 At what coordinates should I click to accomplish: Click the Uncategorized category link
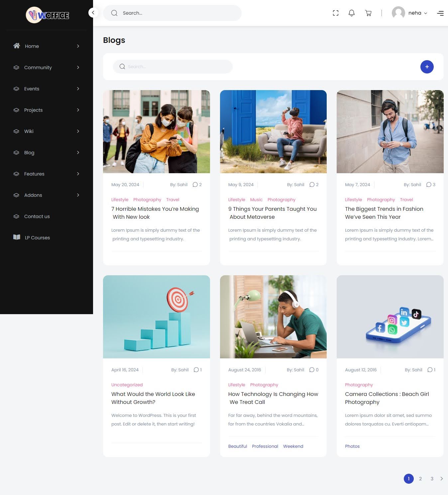pos(127,385)
